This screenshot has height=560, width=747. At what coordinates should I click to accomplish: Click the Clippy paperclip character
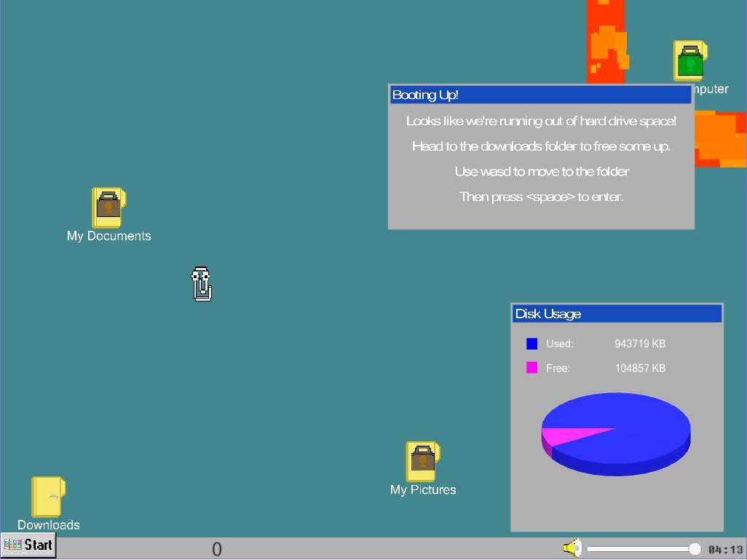click(202, 284)
